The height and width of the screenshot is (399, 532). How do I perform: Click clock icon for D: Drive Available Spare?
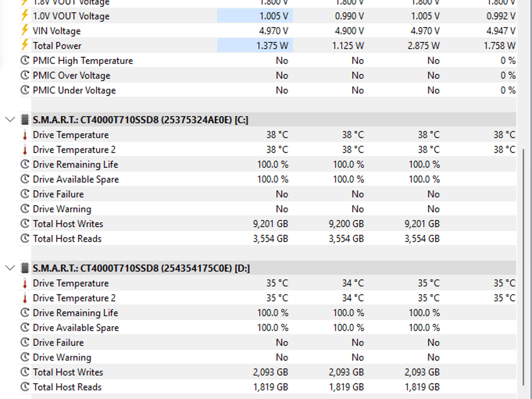coord(25,327)
